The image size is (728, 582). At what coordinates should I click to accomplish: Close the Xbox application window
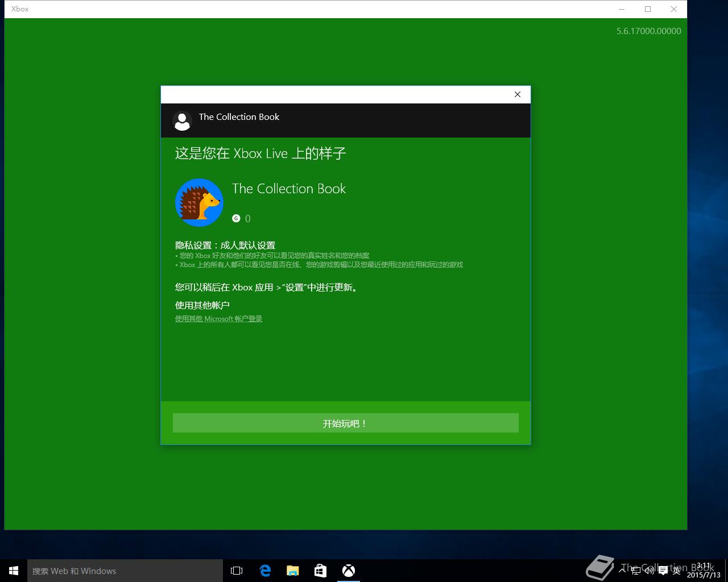pyautogui.click(x=674, y=9)
